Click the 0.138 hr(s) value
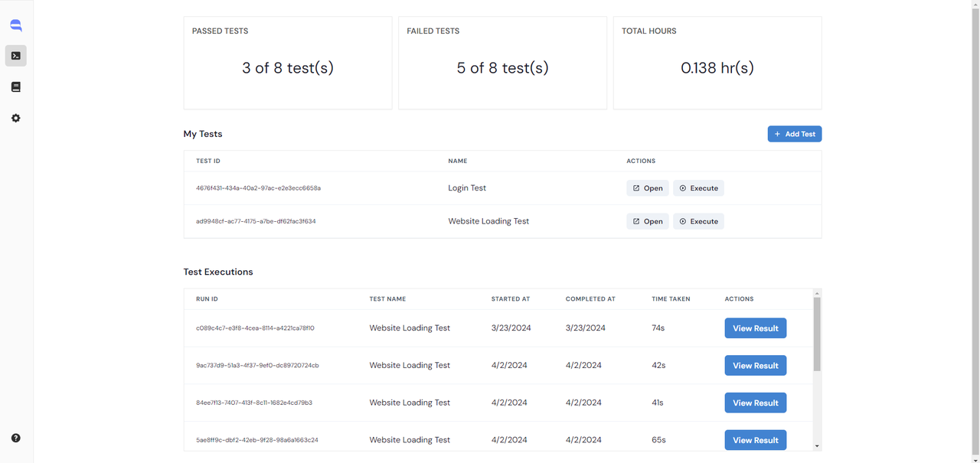Viewport: 980px width, 463px height. pyautogui.click(x=717, y=68)
